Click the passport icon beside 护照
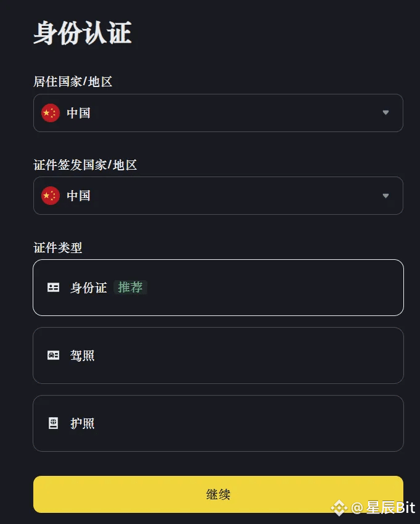 [54, 423]
